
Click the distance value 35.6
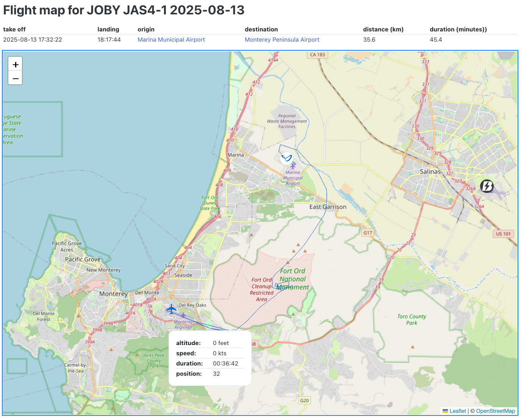[369, 40]
